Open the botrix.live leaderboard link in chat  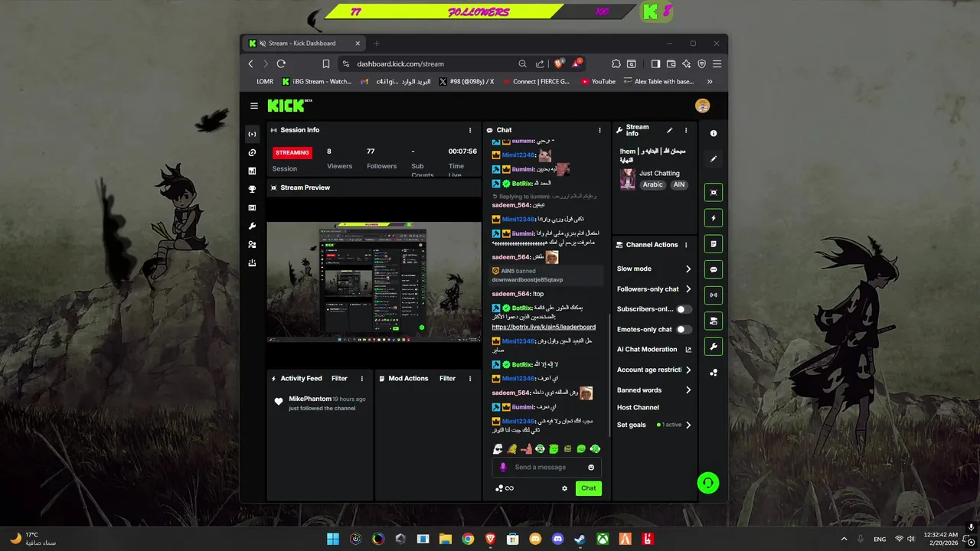coord(544,328)
